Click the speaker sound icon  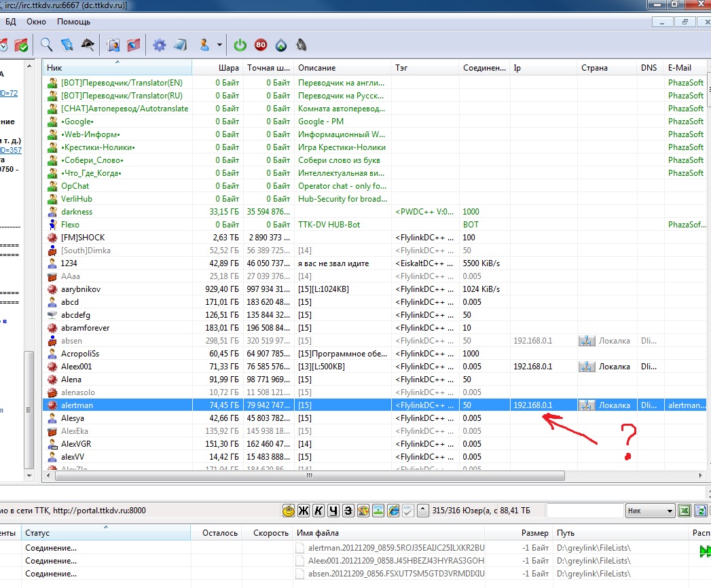tap(302, 45)
